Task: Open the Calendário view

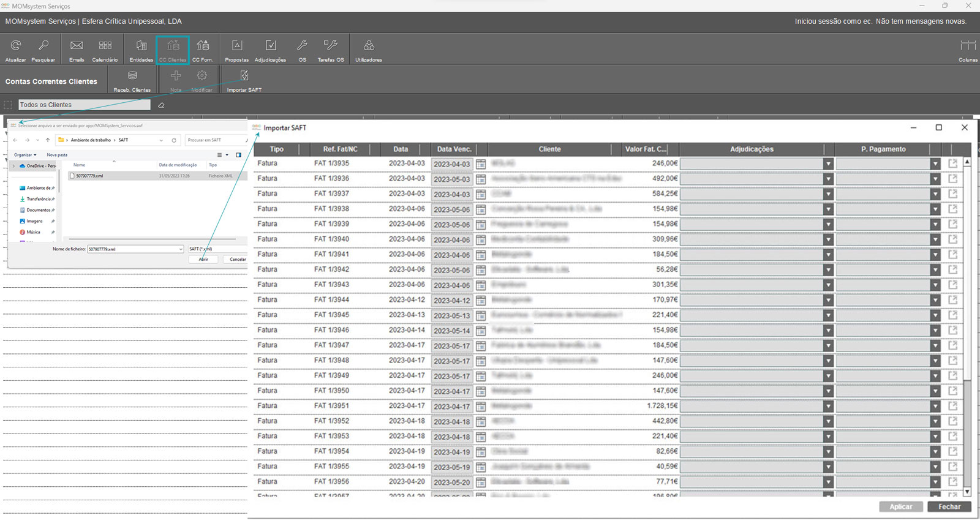Action: [x=105, y=46]
